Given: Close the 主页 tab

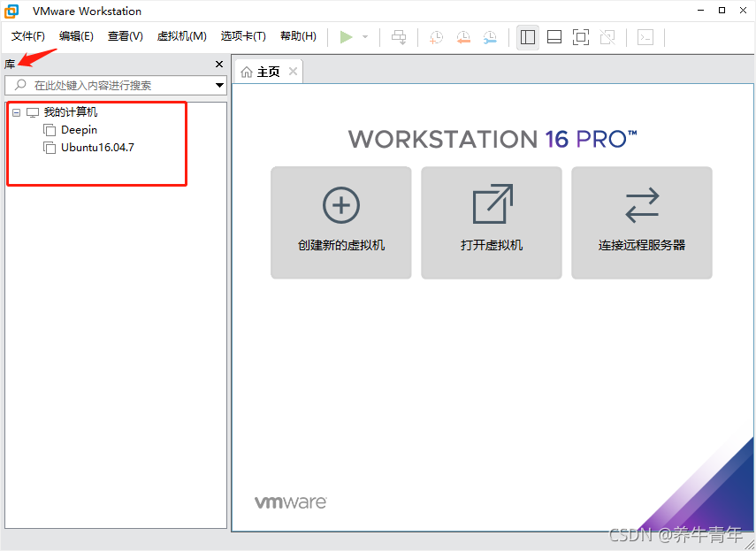Looking at the screenshot, I should pyautogui.click(x=293, y=72).
